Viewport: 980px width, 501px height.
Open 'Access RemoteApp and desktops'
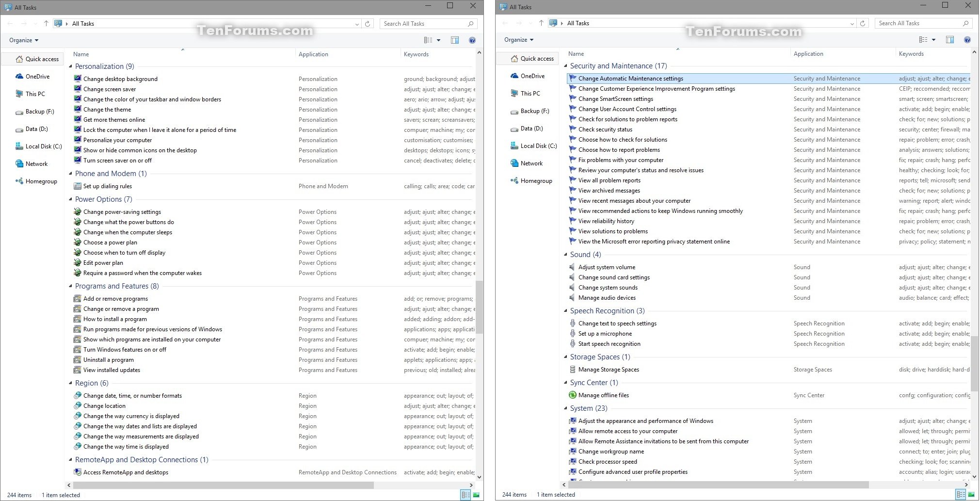pyautogui.click(x=126, y=472)
